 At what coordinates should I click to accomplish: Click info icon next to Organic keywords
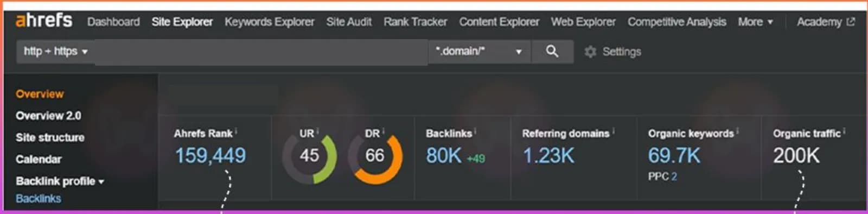(738, 131)
